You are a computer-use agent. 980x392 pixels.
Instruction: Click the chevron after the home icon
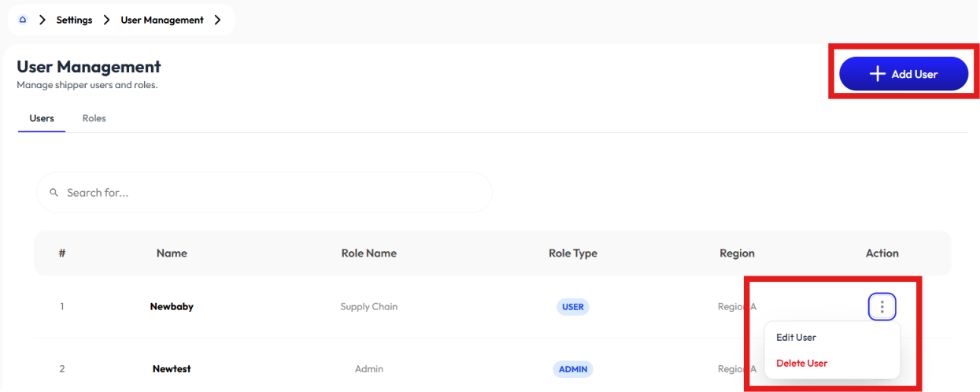point(43,20)
